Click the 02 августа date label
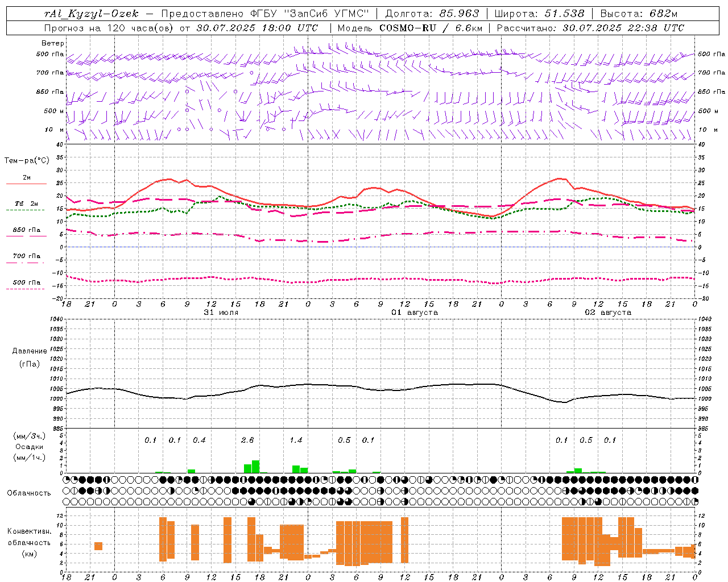The image size is (728, 582). [x=608, y=313]
